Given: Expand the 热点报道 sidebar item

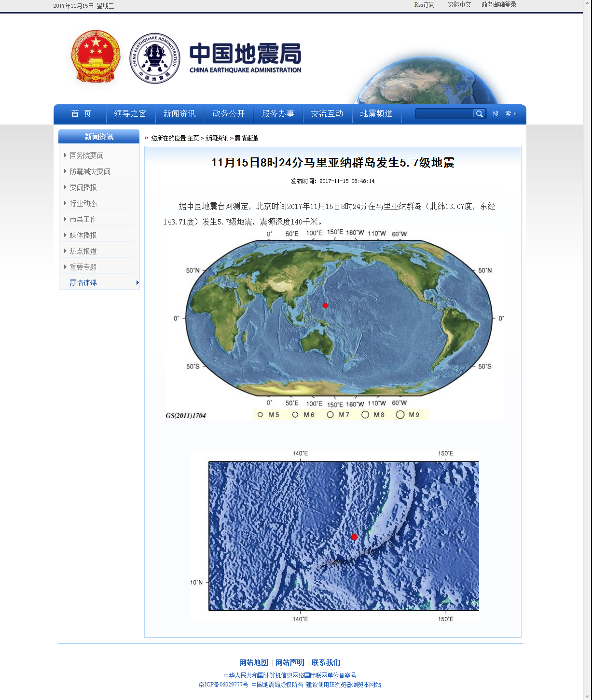Looking at the screenshot, I should [66, 251].
